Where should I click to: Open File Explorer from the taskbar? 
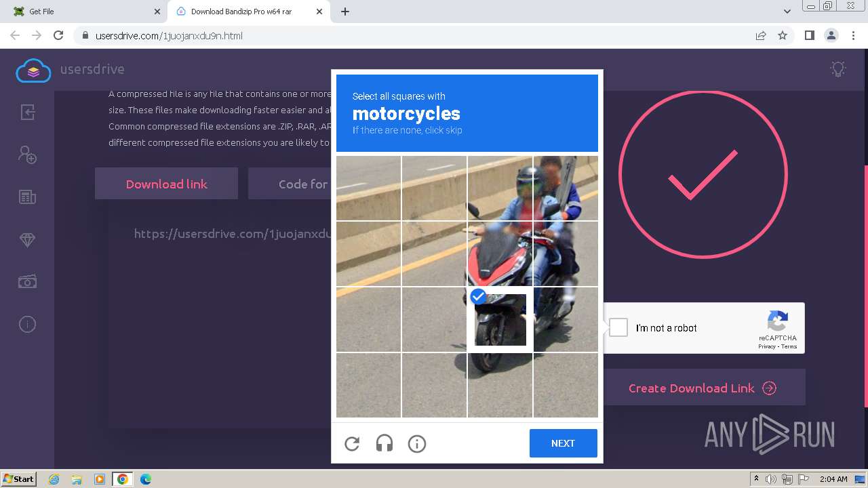(77, 479)
